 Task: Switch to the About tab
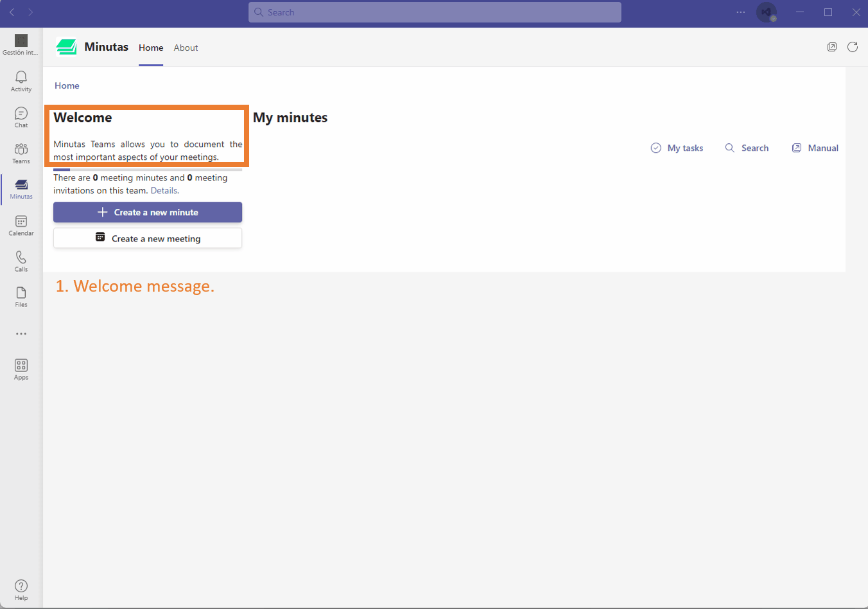186,48
